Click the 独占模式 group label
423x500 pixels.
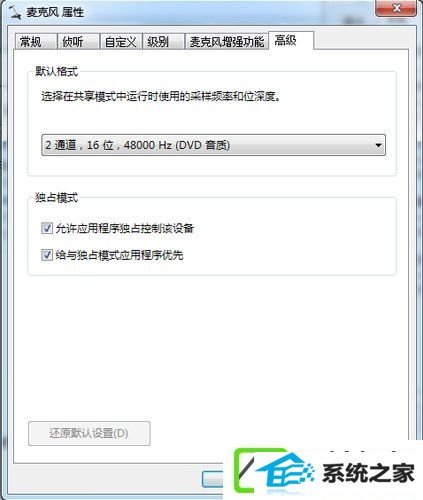coord(57,197)
